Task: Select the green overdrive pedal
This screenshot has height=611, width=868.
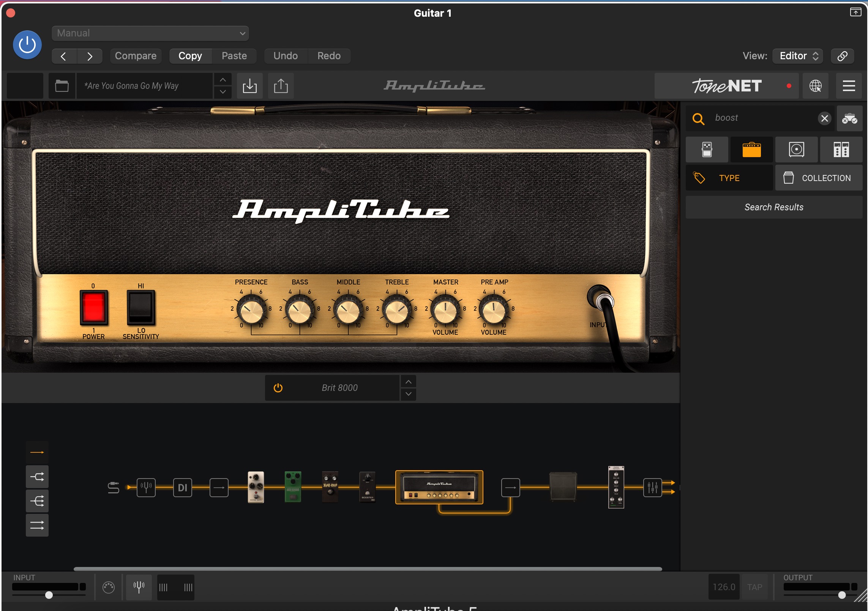Action: click(x=293, y=487)
